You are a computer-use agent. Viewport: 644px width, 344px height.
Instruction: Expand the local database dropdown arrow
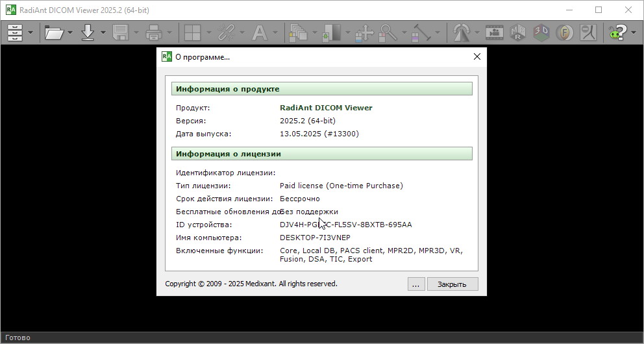coord(31,32)
